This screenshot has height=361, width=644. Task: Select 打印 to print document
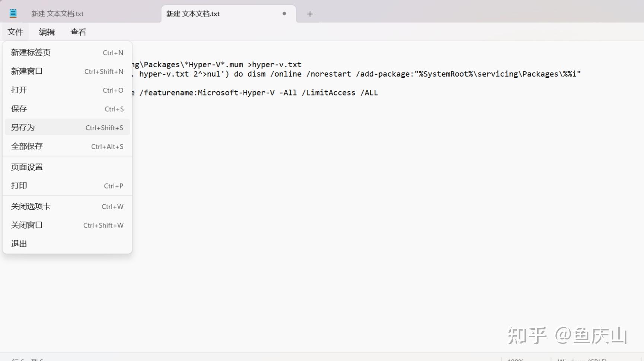pyautogui.click(x=67, y=186)
